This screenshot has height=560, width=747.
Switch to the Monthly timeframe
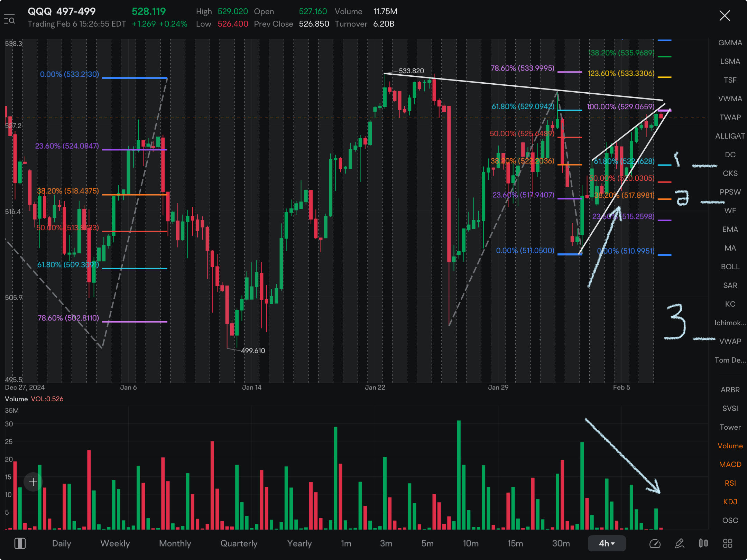tap(175, 543)
